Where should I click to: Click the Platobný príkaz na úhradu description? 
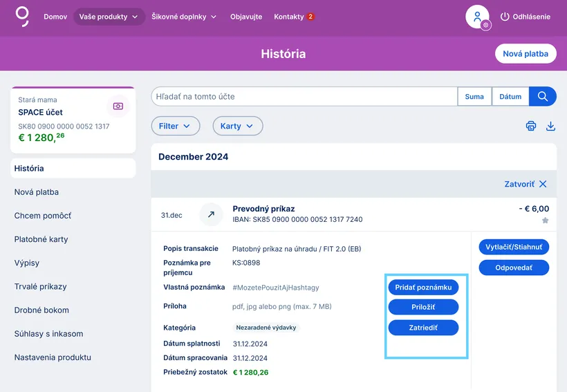click(x=297, y=249)
